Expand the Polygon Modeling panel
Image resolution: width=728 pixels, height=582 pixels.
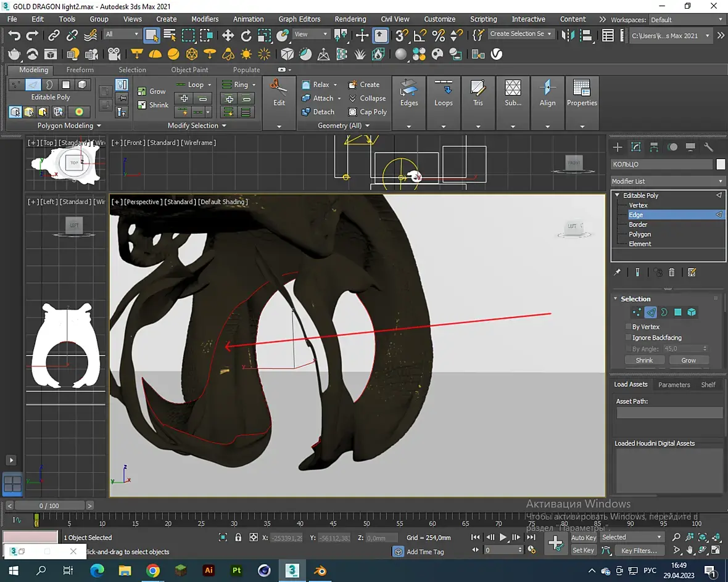[69, 125]
